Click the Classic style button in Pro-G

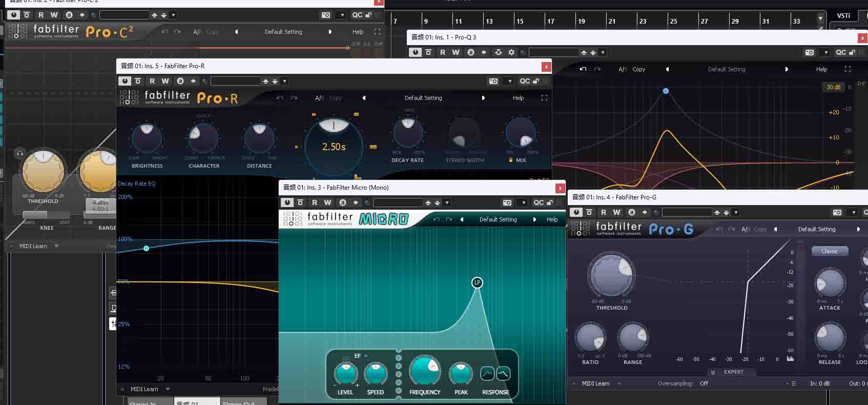click(830, 251)
